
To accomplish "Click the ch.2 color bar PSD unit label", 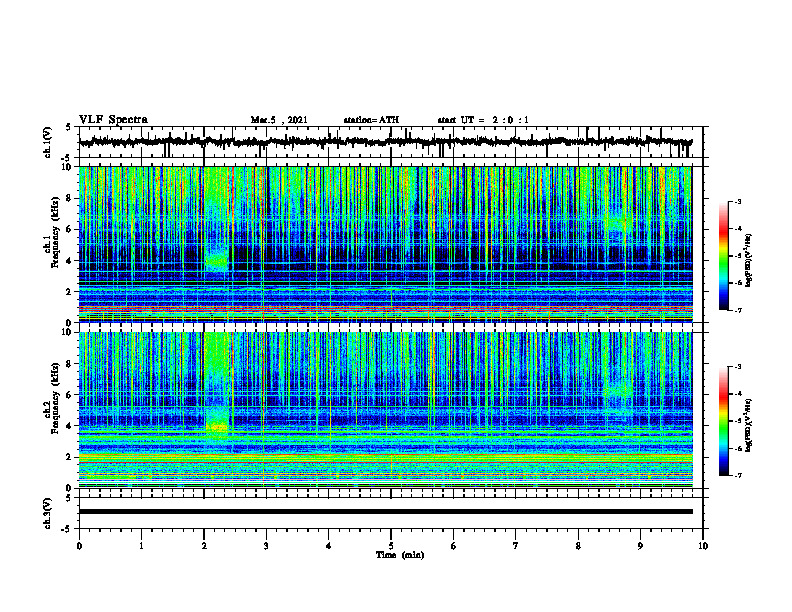I will (749, 425).
